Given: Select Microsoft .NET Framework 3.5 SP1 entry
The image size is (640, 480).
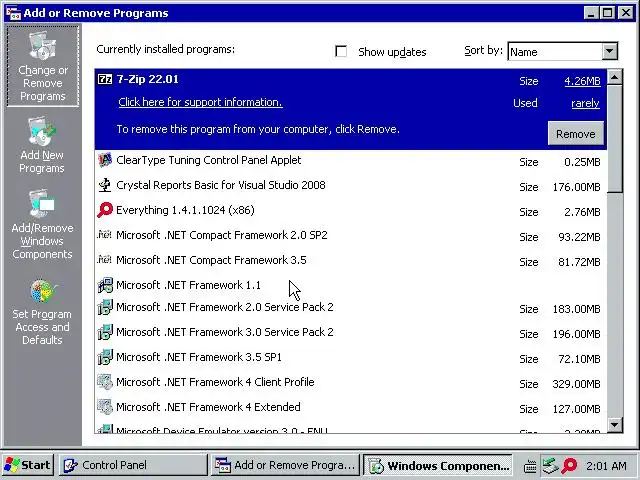Looking at the screenshot, I should click(351, 358).
